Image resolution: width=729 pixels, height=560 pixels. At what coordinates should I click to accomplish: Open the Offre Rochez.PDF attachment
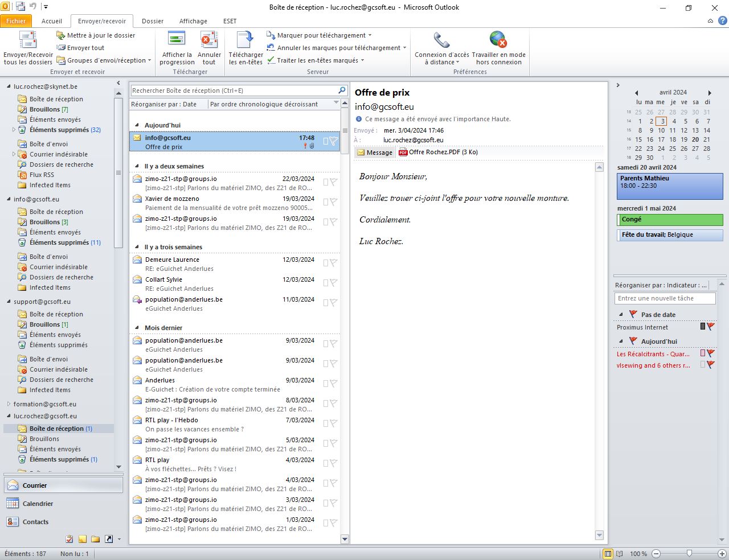(438, 153)
